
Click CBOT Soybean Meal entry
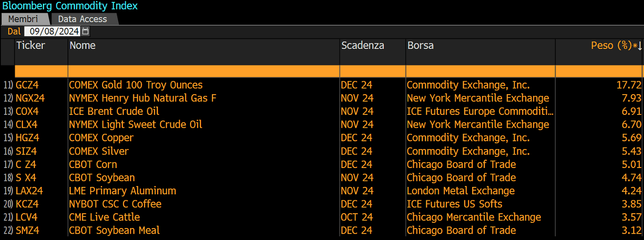coord(114,230)
